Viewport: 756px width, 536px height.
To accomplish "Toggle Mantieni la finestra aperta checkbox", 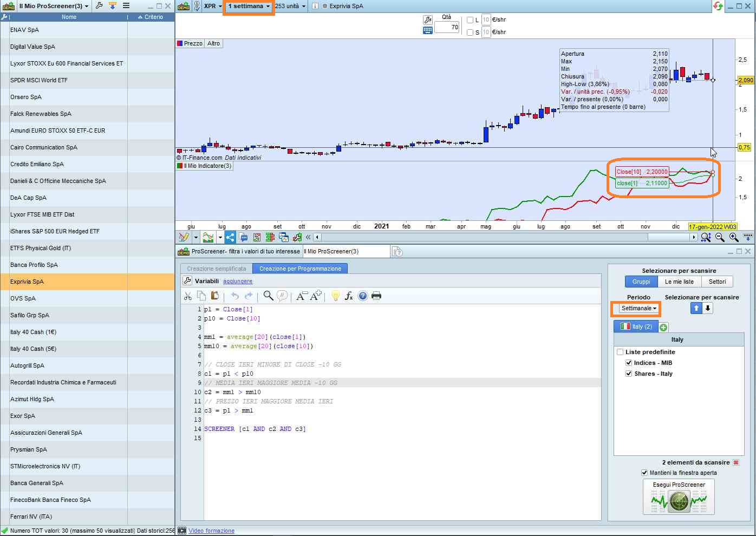I will [644, 473].
